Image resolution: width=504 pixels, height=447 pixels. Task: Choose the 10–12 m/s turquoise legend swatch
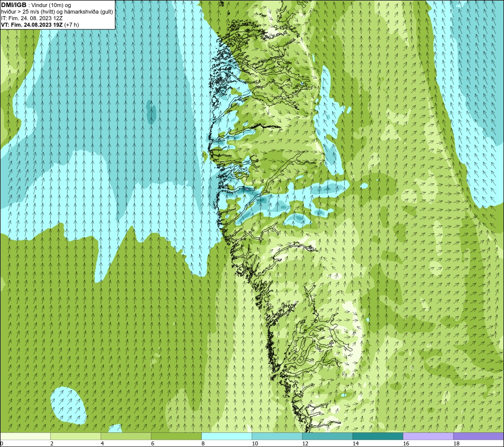[277, 436]
